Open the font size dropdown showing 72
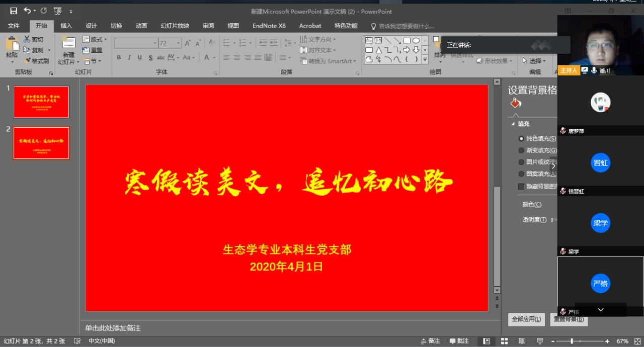Viewport: 644px width, 347px height. tap(179, 43)
